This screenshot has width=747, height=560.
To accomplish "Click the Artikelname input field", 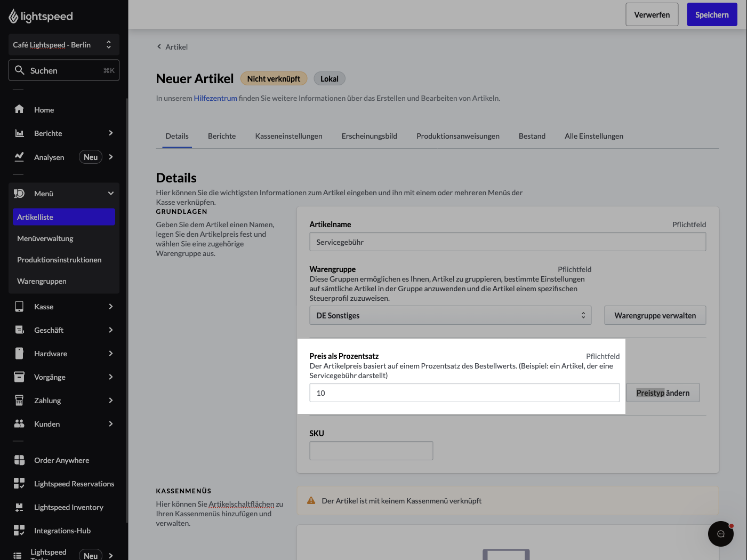I will pos(508,242).
